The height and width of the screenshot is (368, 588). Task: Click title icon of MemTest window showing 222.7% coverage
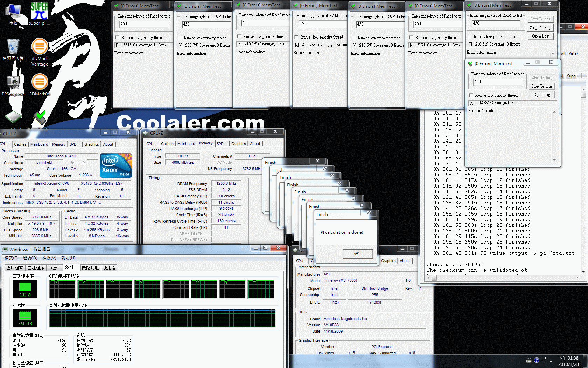click(x=179, y=6)
